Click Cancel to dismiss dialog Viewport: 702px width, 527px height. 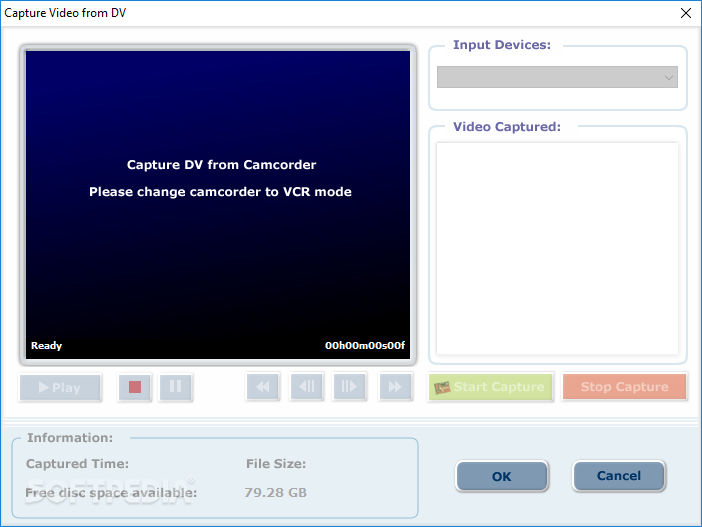click(x=619, y=476)
